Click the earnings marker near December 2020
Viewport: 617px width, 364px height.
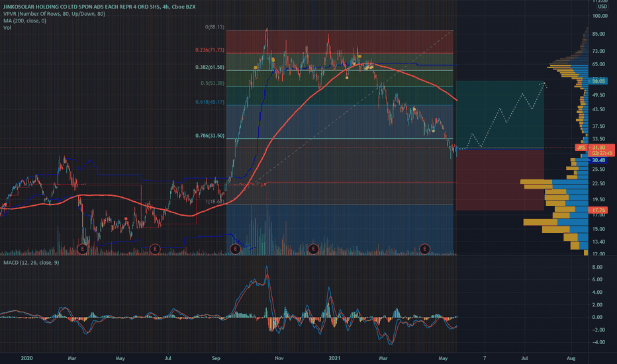click(313, 249)
